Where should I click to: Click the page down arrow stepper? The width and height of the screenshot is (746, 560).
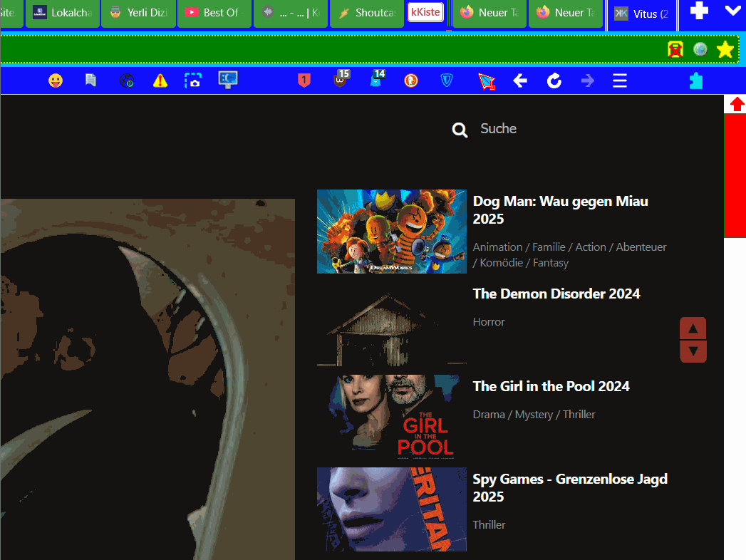(693, 351)
